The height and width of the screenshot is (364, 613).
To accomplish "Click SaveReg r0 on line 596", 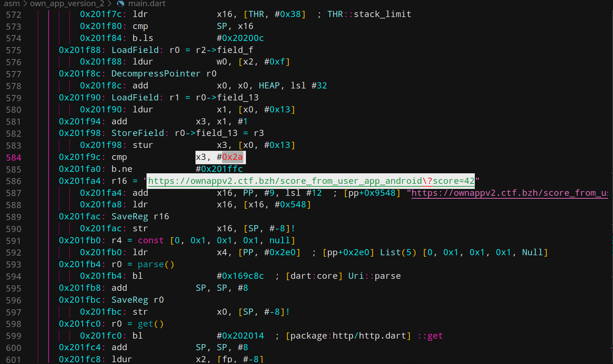I will pyautogui.click(x=137, y=300).
